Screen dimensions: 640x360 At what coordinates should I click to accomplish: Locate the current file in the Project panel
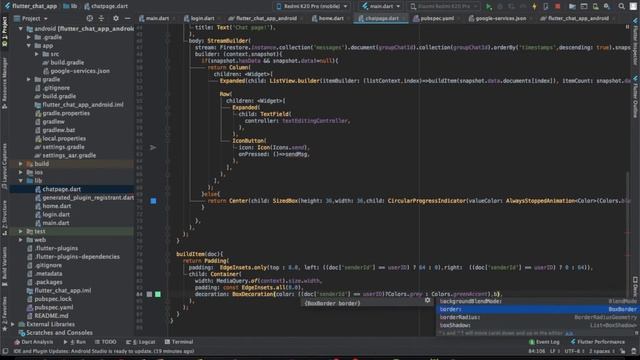(89, 18)
